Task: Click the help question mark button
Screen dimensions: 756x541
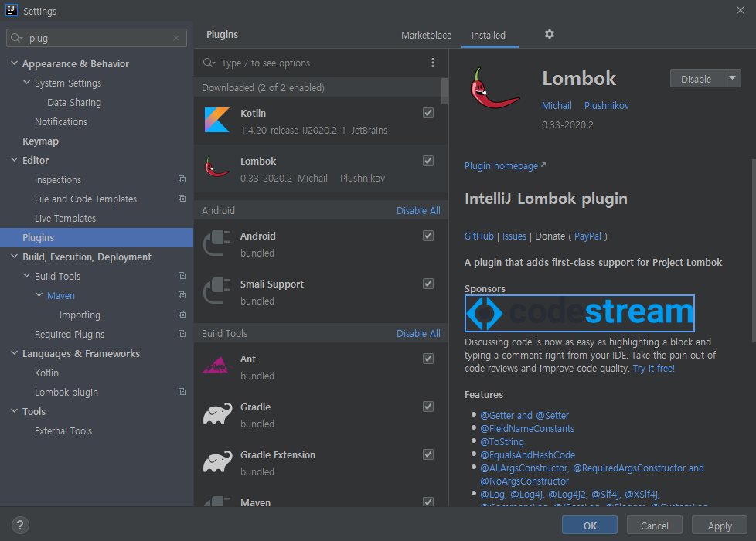Action: (20, 525)
